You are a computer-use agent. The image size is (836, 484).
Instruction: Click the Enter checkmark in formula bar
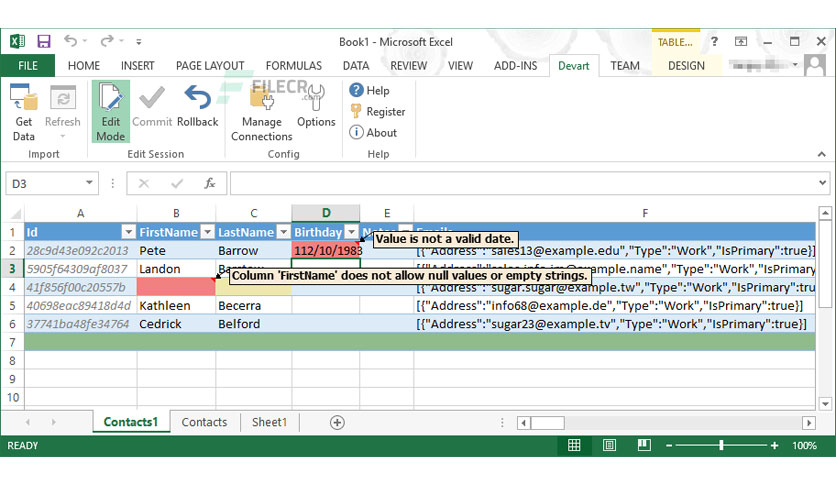point(177,183)
